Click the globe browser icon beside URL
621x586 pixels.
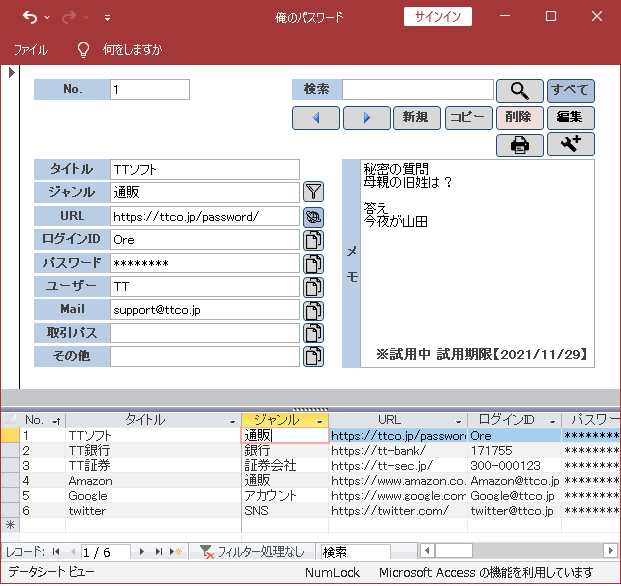313,217
